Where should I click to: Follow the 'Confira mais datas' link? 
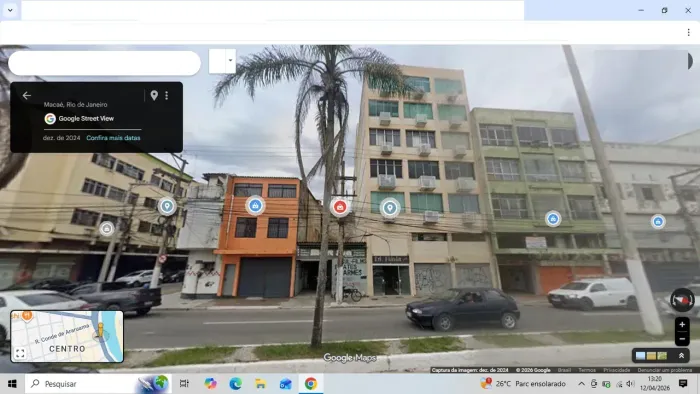tap(113, 138)
